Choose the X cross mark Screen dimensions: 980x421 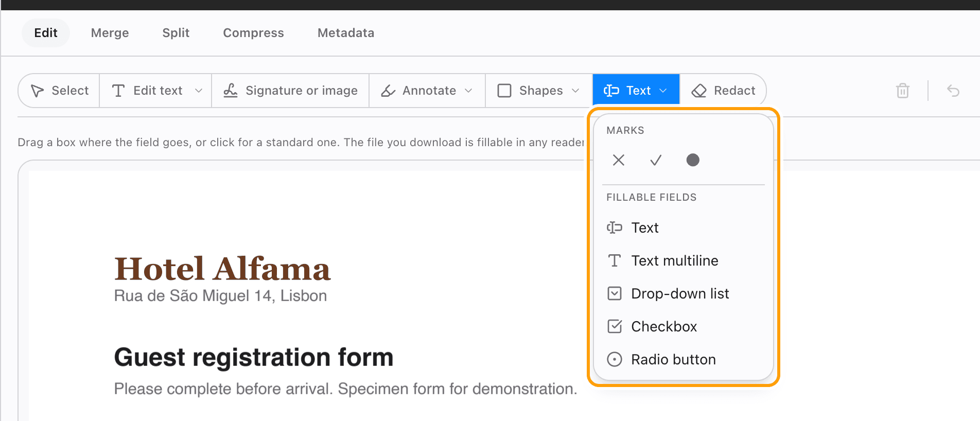[619, 160]
